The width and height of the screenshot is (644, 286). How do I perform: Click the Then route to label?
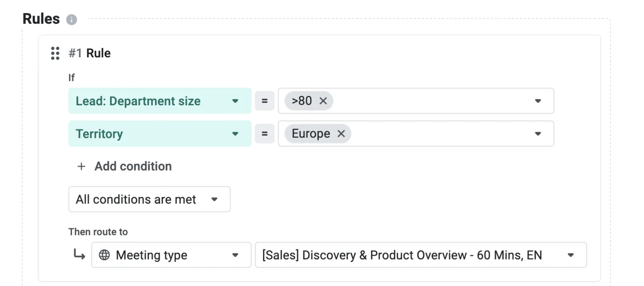point(98,232)
